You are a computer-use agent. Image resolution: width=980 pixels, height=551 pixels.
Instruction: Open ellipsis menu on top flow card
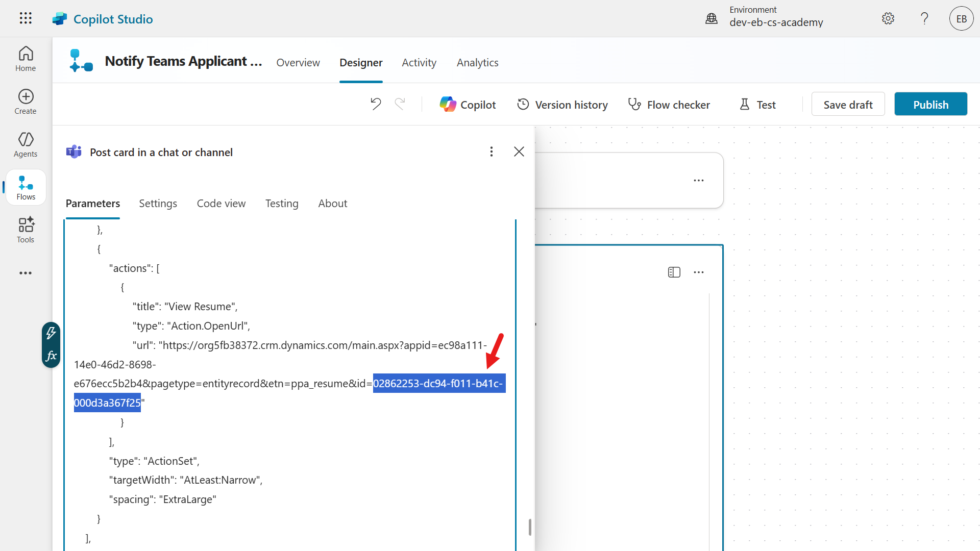tap(698, 181)
